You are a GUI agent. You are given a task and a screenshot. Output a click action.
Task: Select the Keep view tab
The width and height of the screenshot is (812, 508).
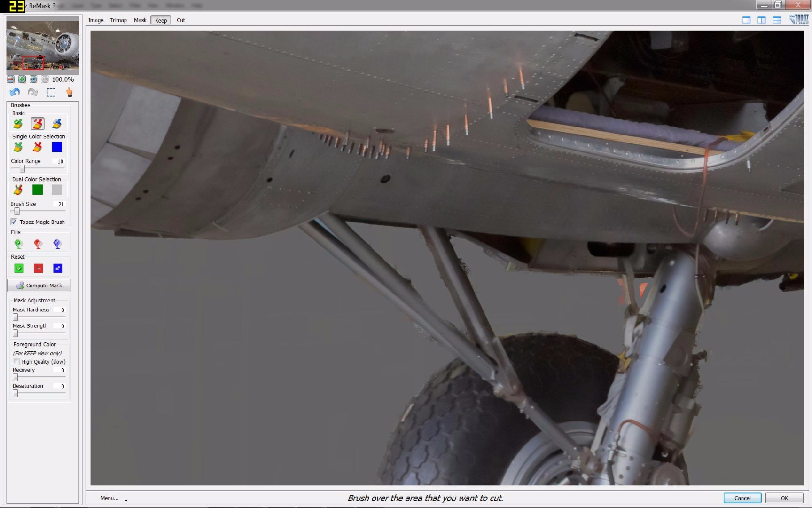161,20
